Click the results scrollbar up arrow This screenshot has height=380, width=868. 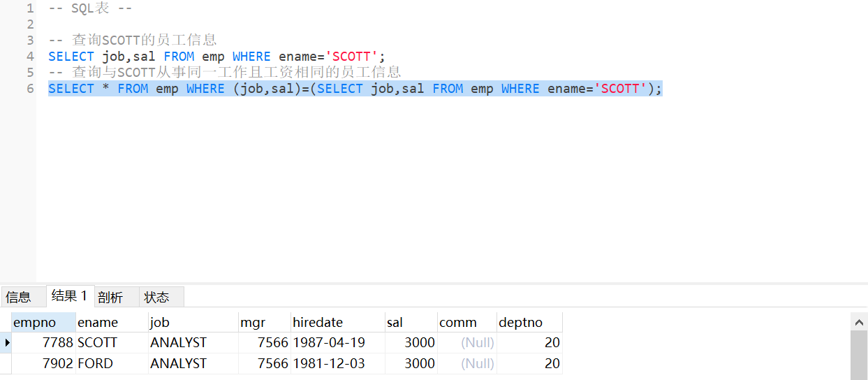[x=858, y=322]
